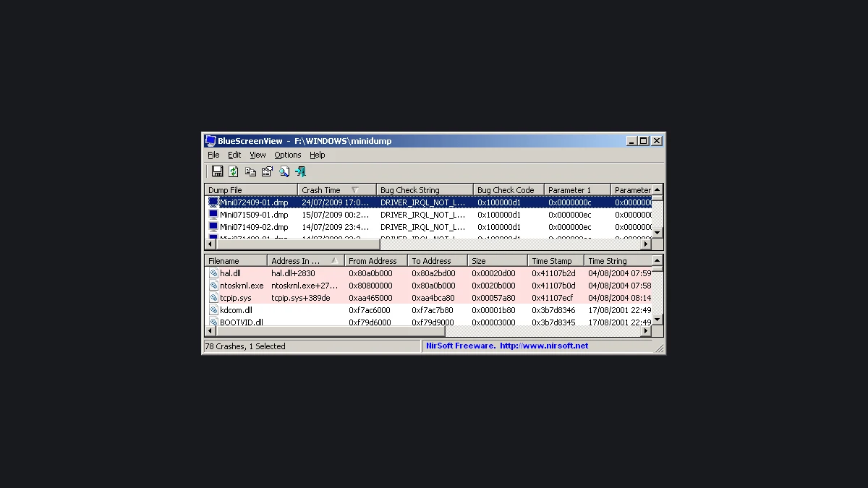Screen dimensions: 868x488
Task: Click the driver icon next to BOOTVID.dll
Action: [213, 322]
